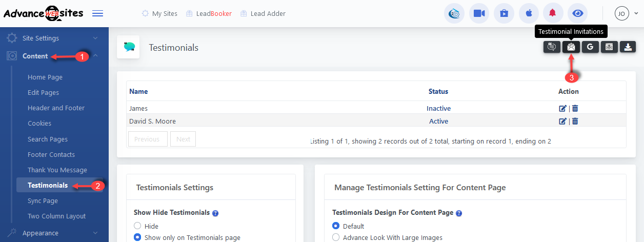Open the Testimonial Invitations envelope icon

pyautogui.click(x=571, y=47)
